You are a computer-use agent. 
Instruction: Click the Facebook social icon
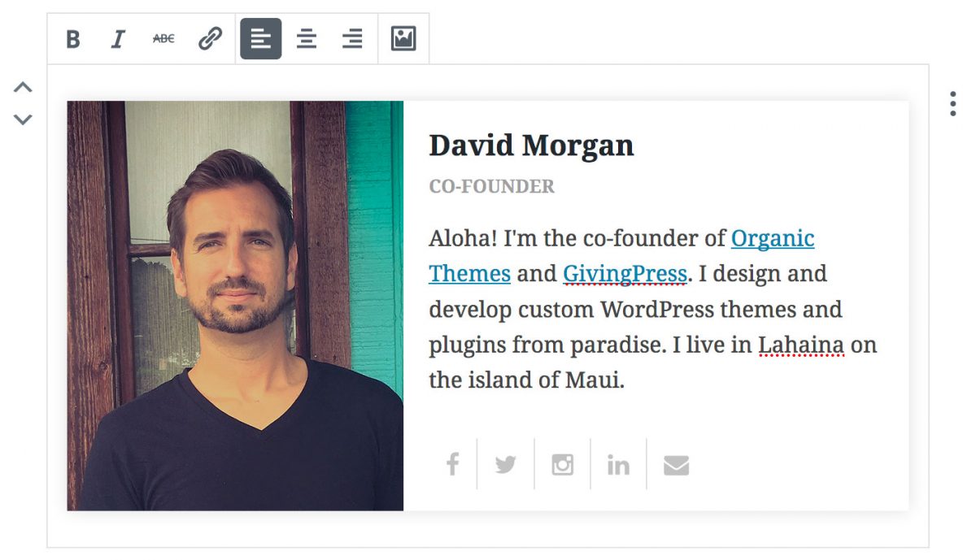453,465
